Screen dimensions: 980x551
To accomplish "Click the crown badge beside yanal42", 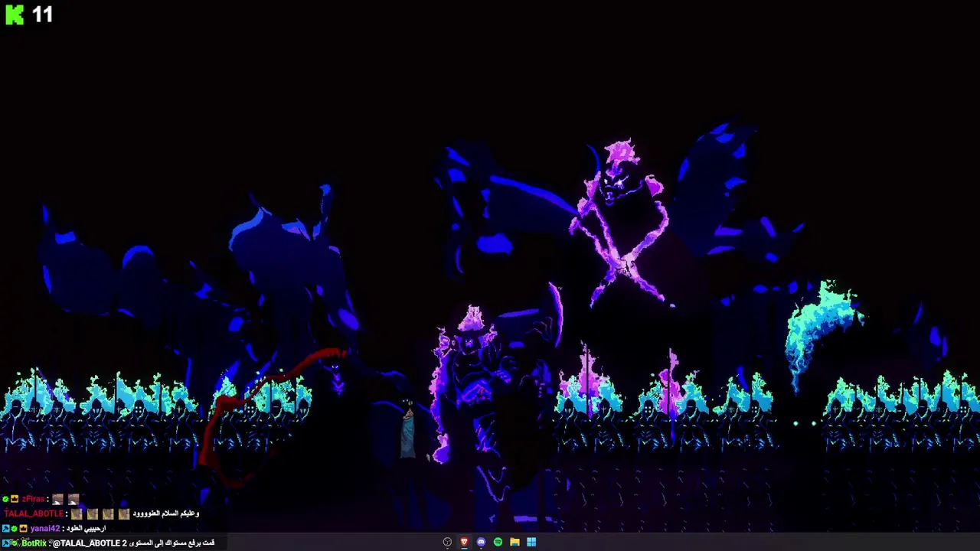I will (23, 528).
